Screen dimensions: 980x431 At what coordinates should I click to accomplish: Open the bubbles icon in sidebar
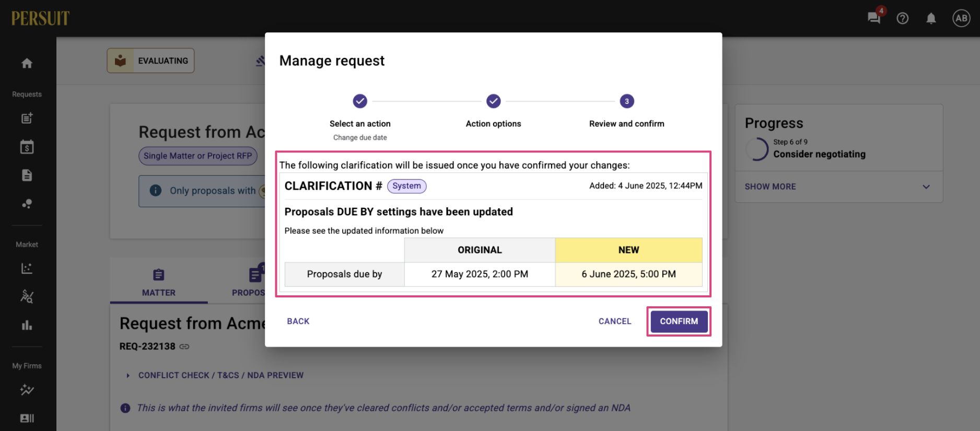27,204
